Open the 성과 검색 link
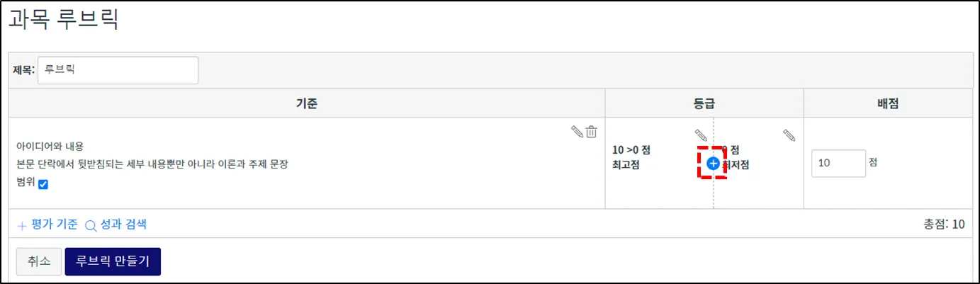 click(x=116, y=225)
